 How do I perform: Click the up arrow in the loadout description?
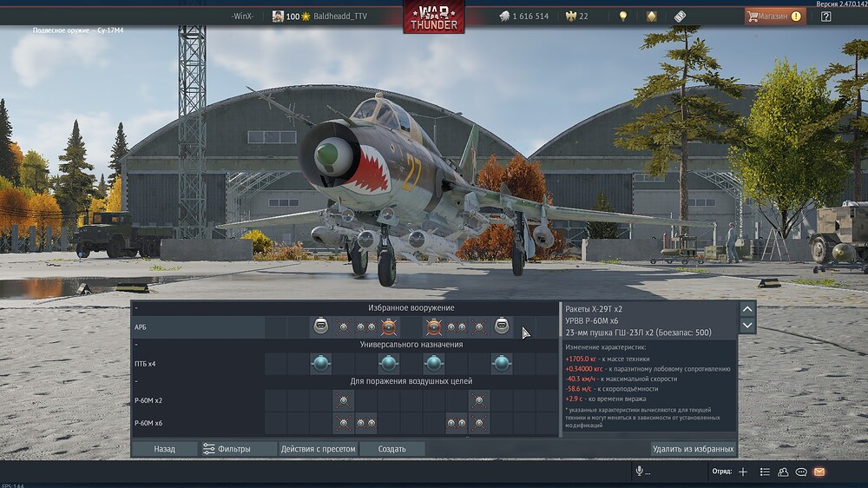click(x=747, y=308)
